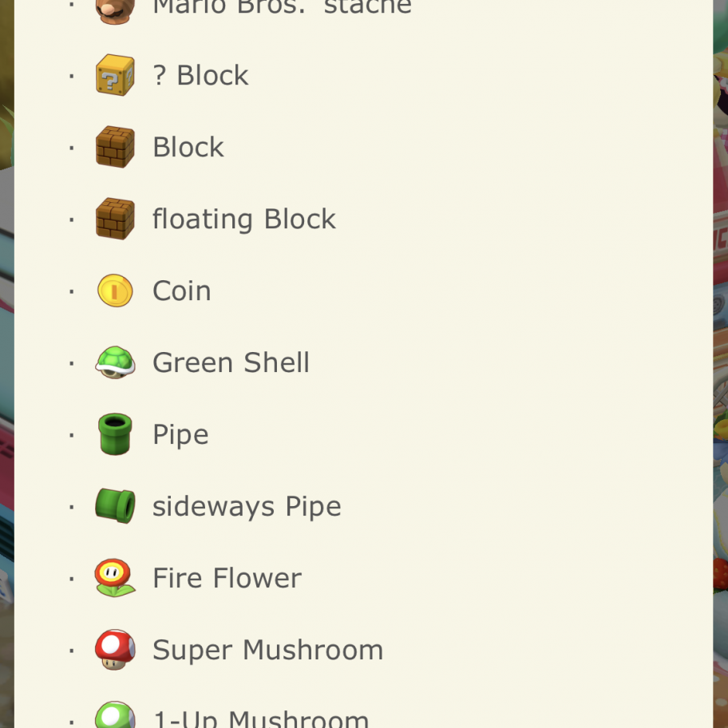Select the brown Block icon

pyautogui.click(x=115, y=147)
